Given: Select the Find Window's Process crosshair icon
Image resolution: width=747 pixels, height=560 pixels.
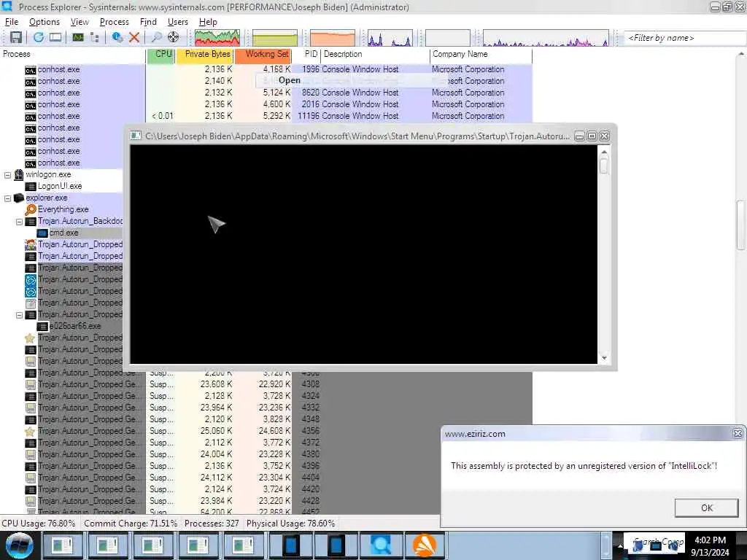Looking at the screenshot, I should 174,37.
